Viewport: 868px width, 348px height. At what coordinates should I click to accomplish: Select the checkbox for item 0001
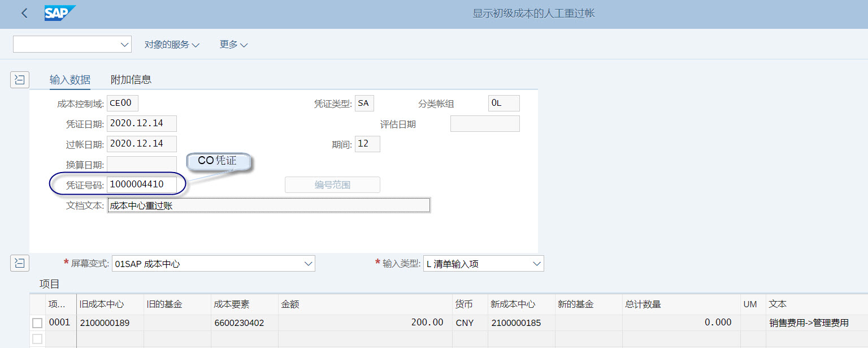coord(37,322)
